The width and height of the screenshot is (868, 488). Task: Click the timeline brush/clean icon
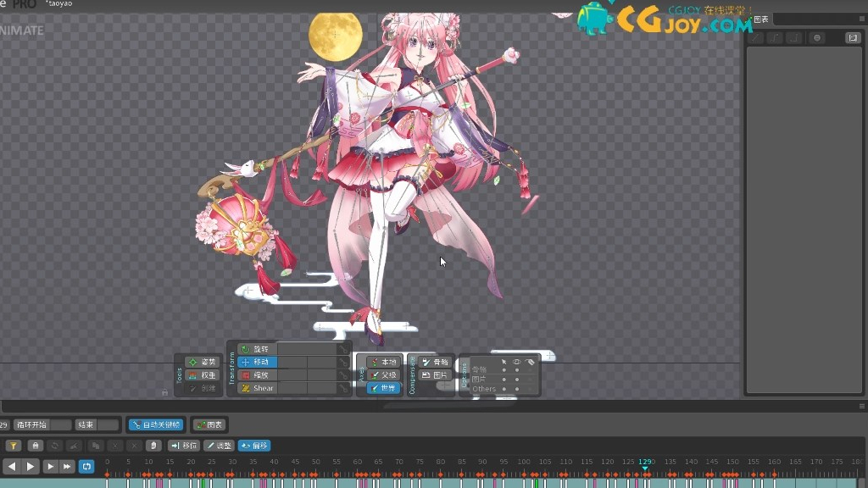pos(75,446)
